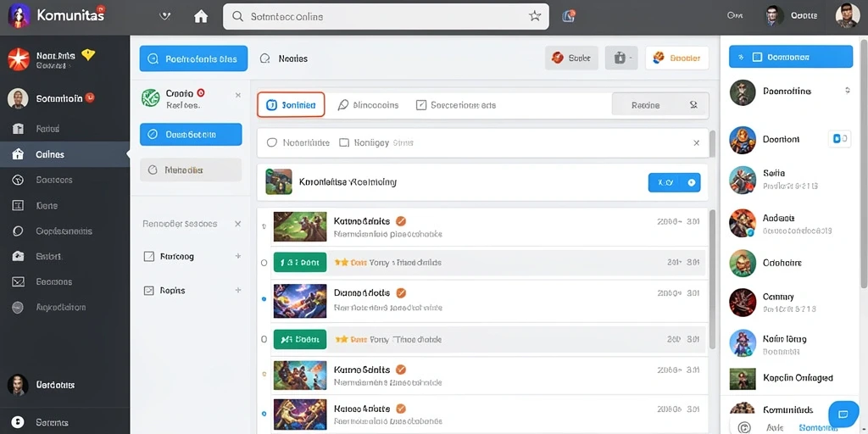Image resolution: width=868 pixels, height=434 pixels.
Task: Click the star icon in search field
Action: click(535, 16)
